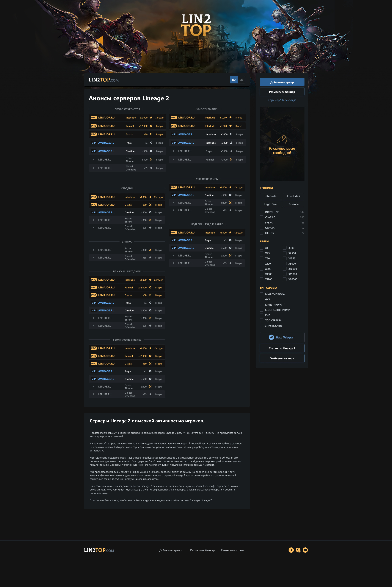392x587 pixels.
Task: Switch language to EN
Action: [241, 80]
